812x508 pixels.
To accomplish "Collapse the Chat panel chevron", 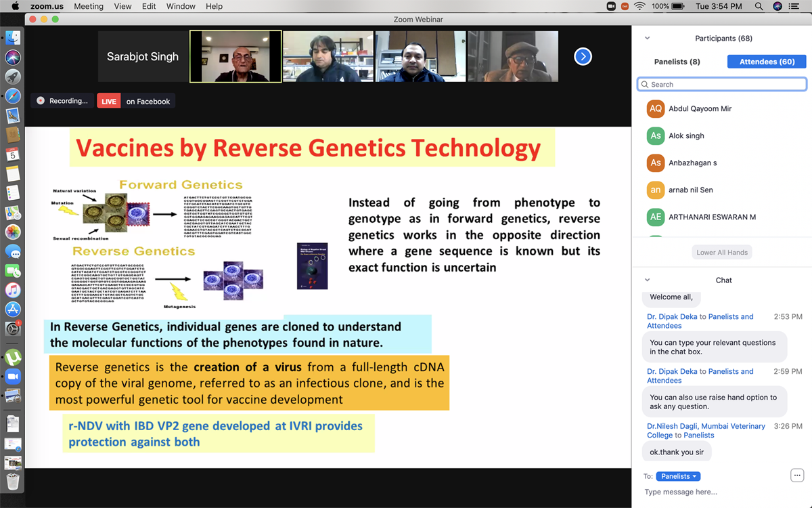I will pos(648,280).
